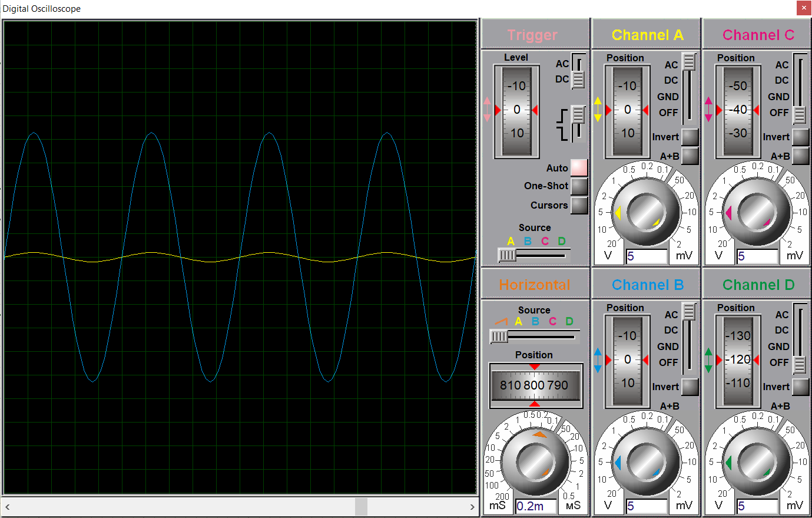Click the waveform scrollbar right arrow
812x518 pixels.
(472, 507)
